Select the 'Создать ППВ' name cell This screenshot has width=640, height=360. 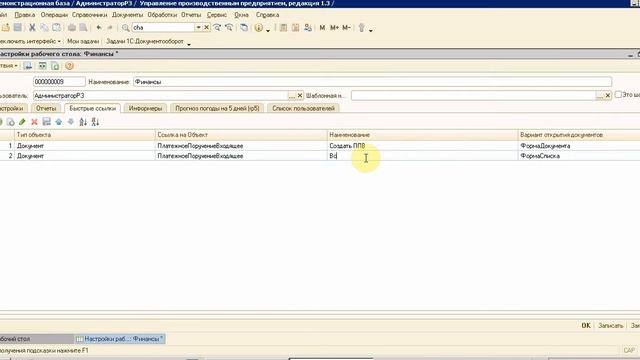coord(422,146)
